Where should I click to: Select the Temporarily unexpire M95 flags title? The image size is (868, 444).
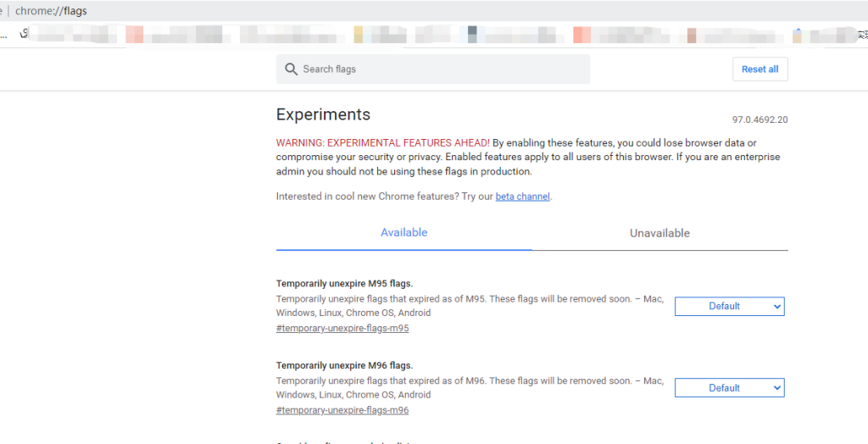344,284
